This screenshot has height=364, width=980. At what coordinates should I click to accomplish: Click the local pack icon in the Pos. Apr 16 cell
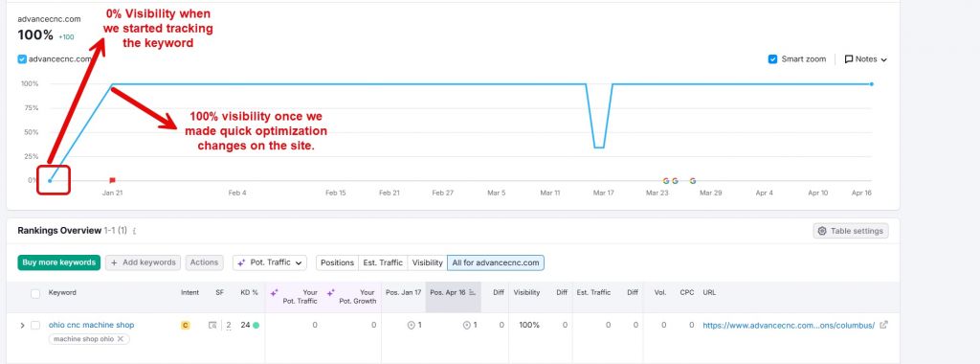(x=466, y=326)
